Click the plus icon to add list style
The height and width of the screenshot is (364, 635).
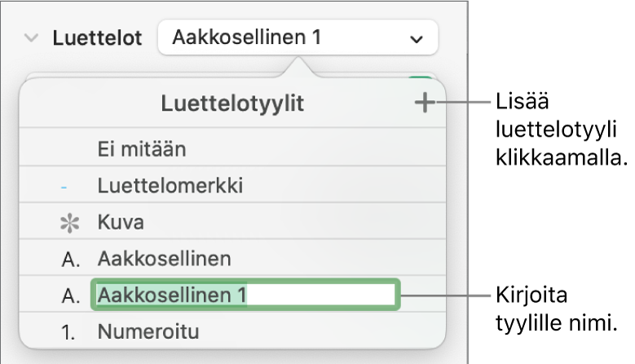(x=425, y=103)
